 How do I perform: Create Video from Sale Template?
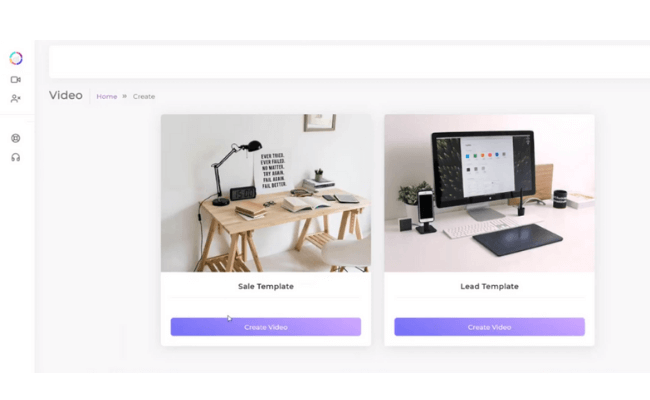pyautogui.click(x=266, y=327)
